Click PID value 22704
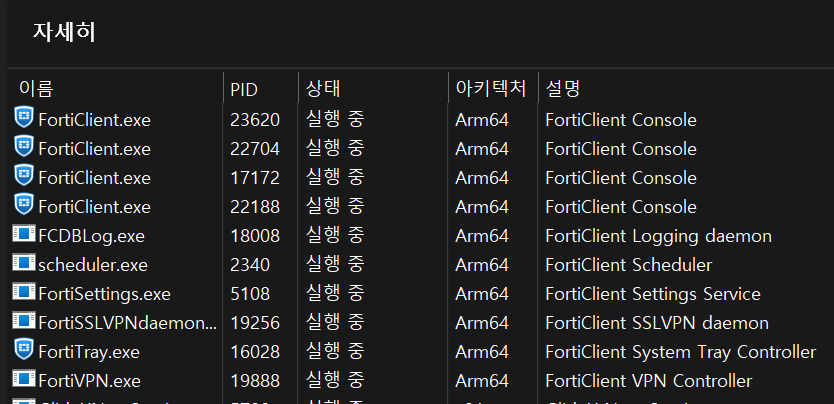834x404 pixels. 255,149
